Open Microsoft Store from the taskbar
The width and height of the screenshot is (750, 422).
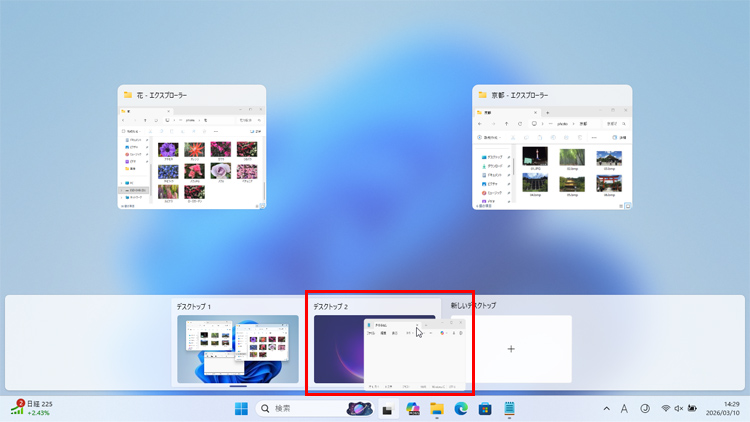[x=485, y=408]
